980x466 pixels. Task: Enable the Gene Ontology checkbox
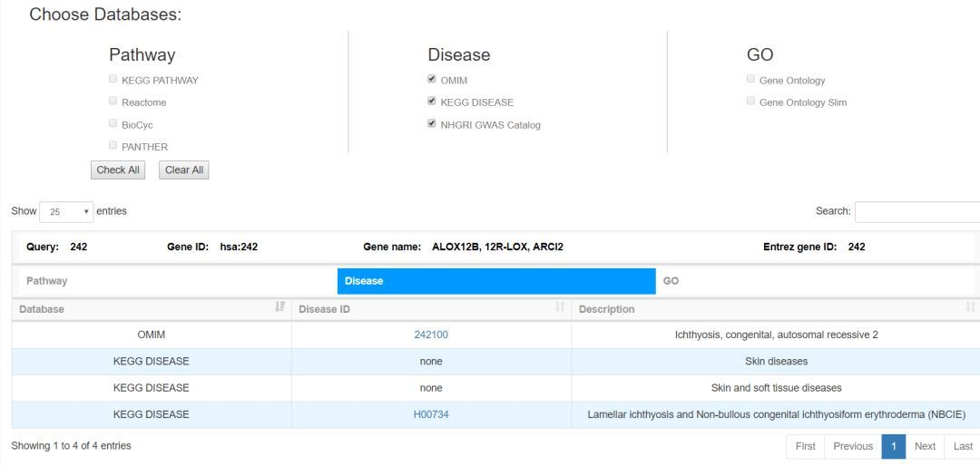coord(750,80)
